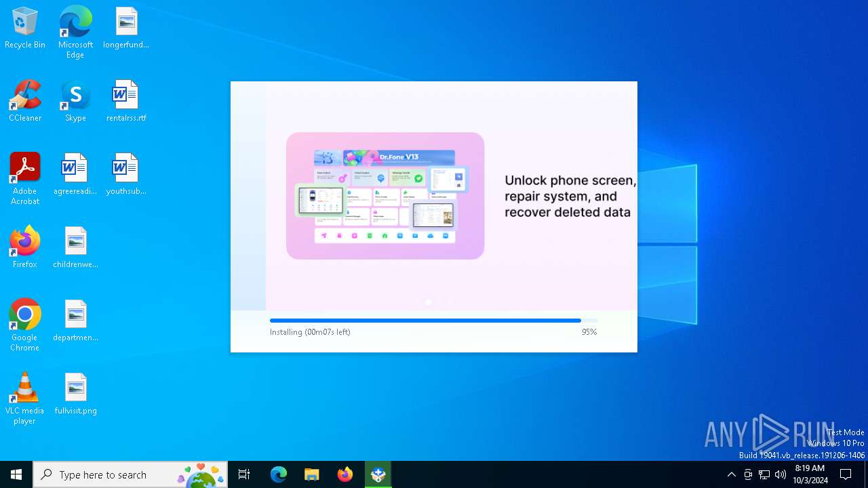Select fullvisit.png file on desktop
This screenshot has width=868, height=488.
point(75,394)
